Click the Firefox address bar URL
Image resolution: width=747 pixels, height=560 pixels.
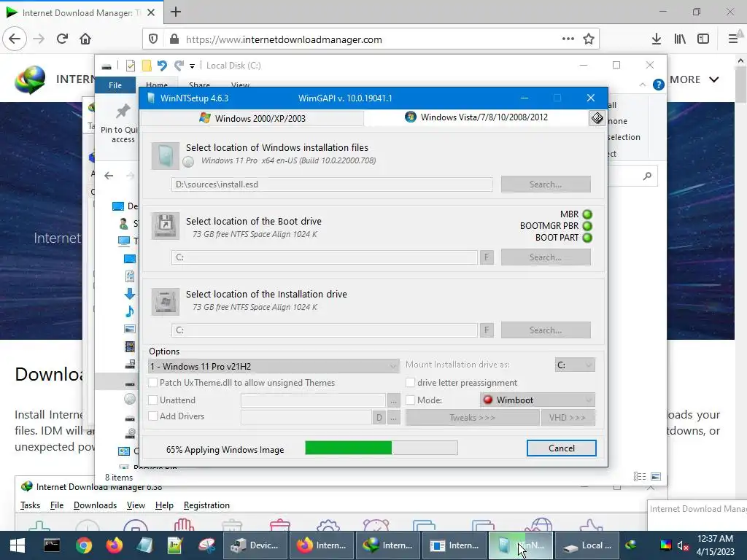tap(284, 39)
